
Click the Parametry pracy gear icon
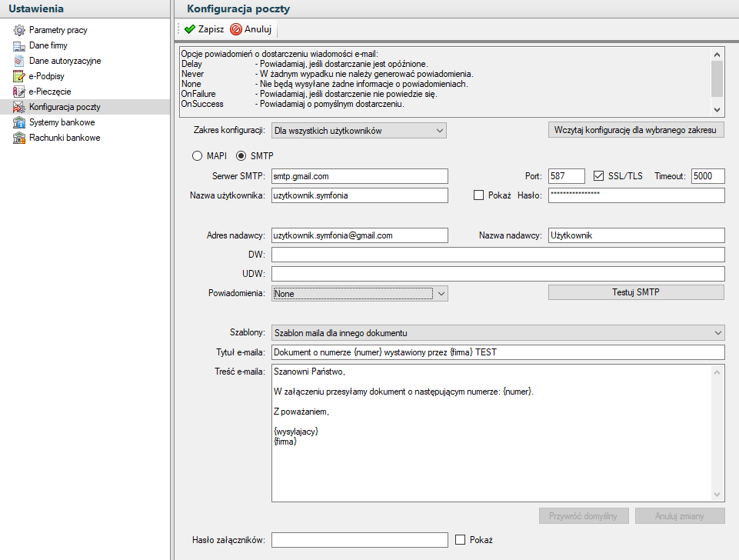(19, 31)
